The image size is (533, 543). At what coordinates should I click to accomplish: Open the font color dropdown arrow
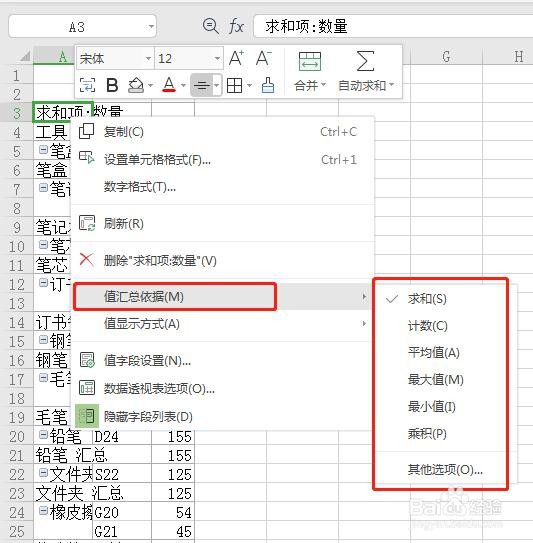pos(183,85)
